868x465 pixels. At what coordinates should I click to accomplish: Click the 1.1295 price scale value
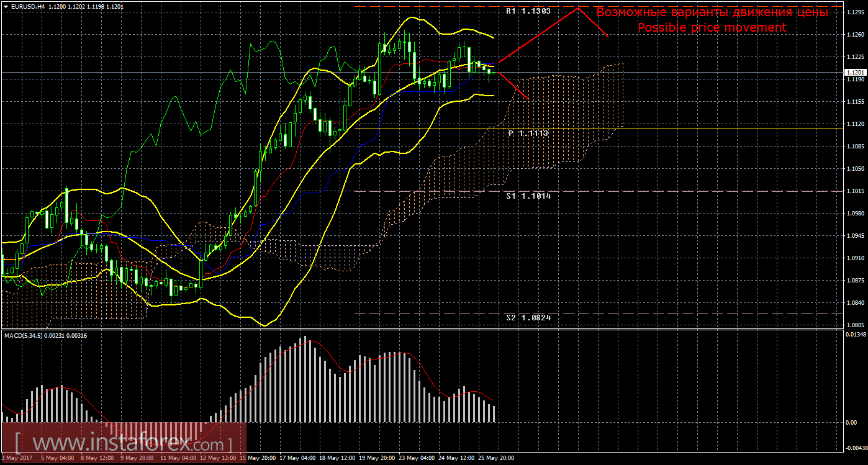(856, 12)
